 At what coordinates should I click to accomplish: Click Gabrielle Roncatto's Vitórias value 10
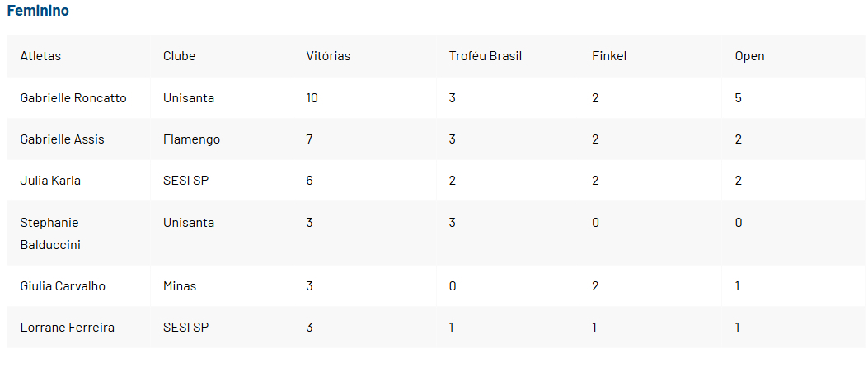pos(312,98)
